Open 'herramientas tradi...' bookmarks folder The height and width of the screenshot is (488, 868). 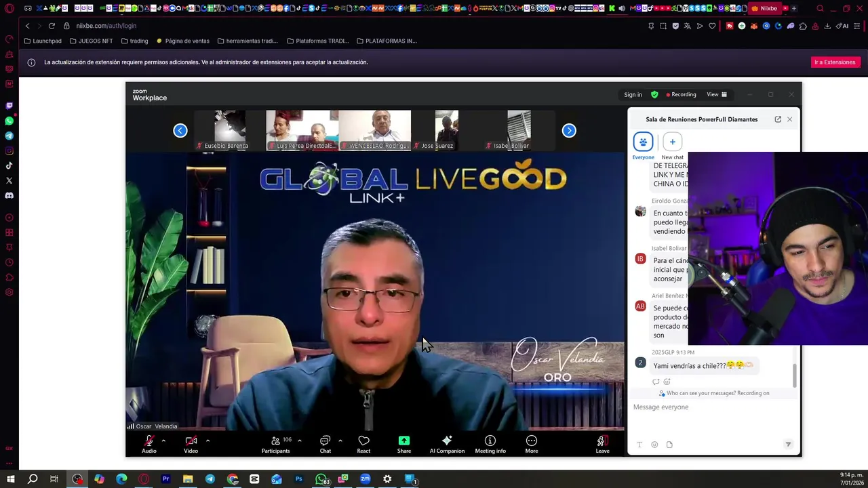pyautogui.click(x=248, y=41)
